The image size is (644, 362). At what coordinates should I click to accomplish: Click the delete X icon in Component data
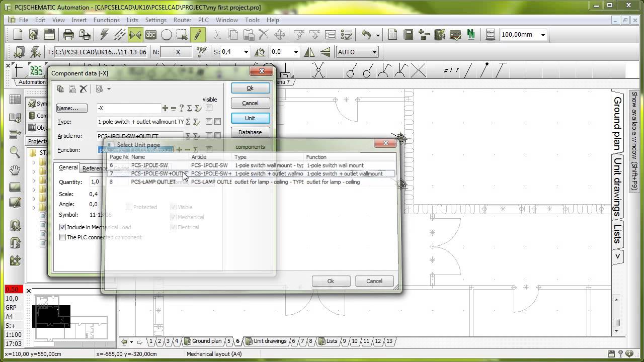point(84,89)
